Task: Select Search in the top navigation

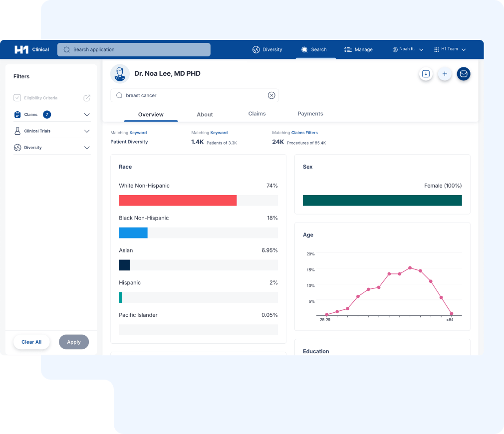Action: [314, 49]
